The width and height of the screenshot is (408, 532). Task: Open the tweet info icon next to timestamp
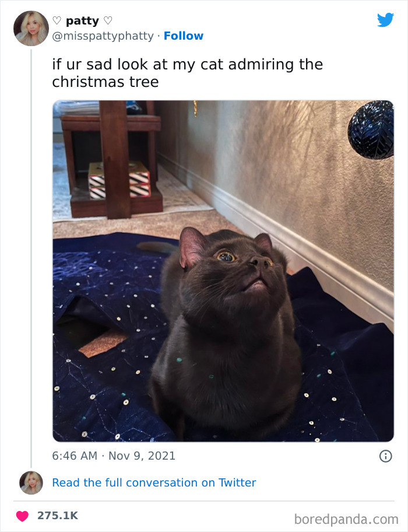(x=386, y=456)
